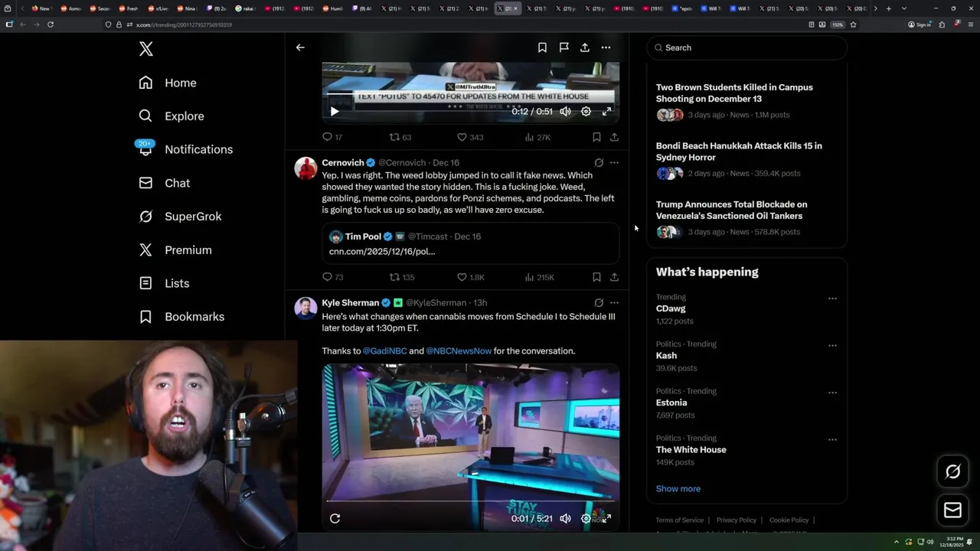Go back with the header arrow
Viewport: 980px width, 551px height.
click(300, 47)
